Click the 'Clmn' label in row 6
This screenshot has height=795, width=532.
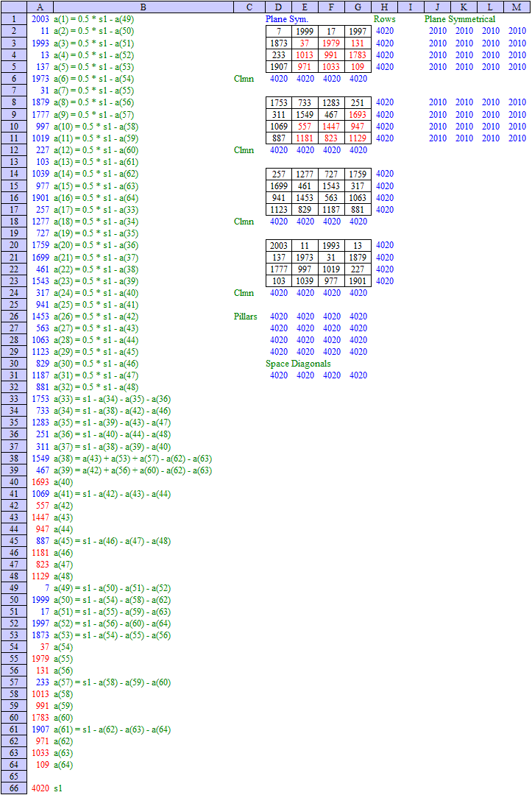(244, 79)
